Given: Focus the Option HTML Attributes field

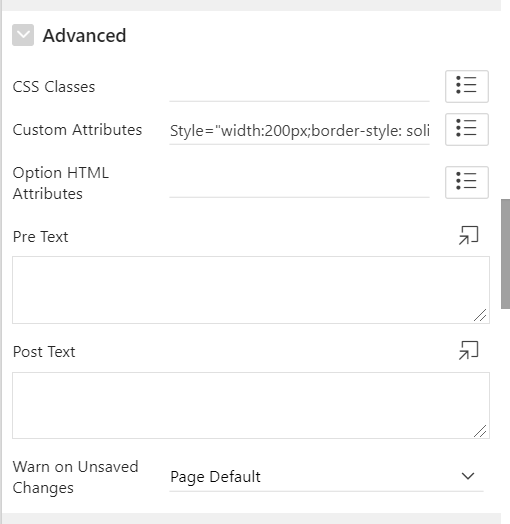Looking at the screenshot, I should (299, 183).
